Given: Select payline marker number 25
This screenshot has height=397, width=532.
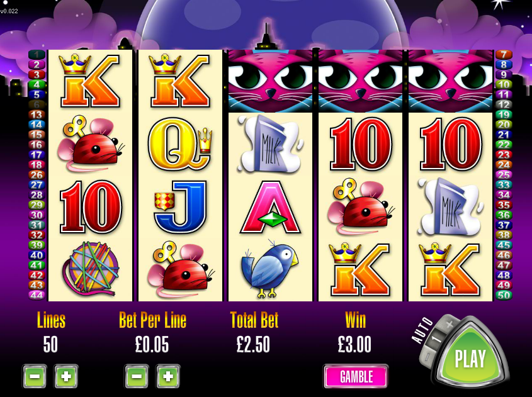Looking at the screenshot, I should (x=504, y=175).
